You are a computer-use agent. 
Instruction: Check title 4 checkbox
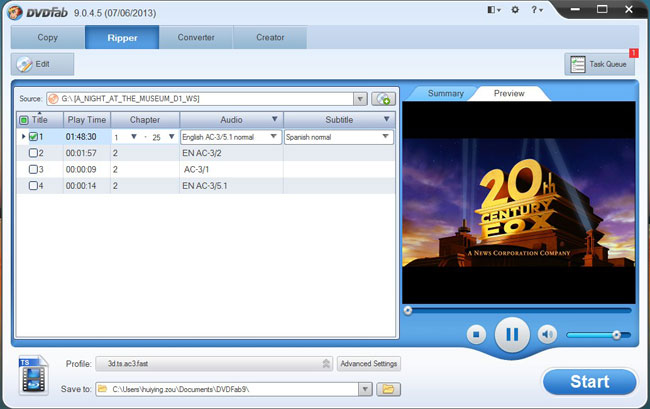click(33, 185)
